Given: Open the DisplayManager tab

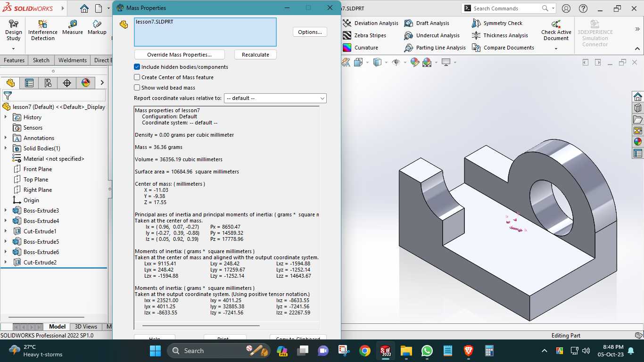Looking at the screenshot, I should coord(86,83).
